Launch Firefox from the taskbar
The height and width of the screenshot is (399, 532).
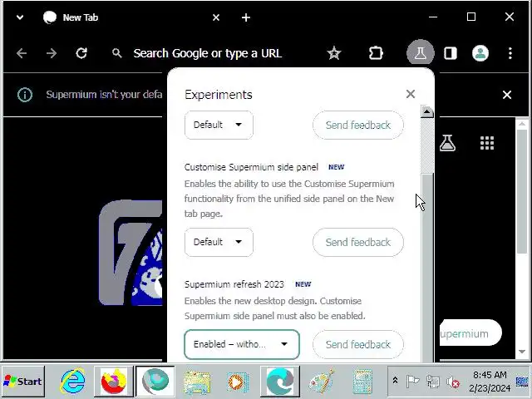pyautogui.click(x=114, y=382)
